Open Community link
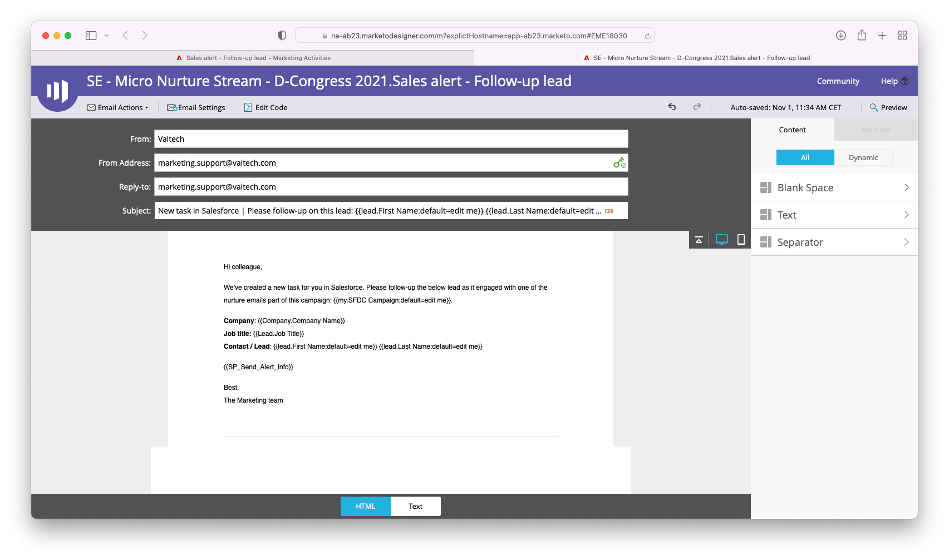 click(838, 81)
